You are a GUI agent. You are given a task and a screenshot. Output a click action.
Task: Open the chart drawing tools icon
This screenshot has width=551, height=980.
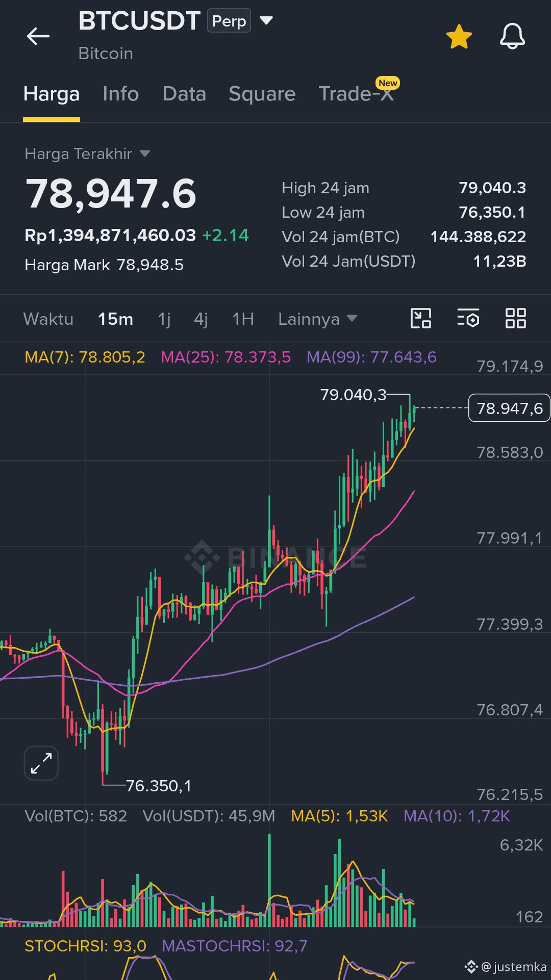[421, 319]
